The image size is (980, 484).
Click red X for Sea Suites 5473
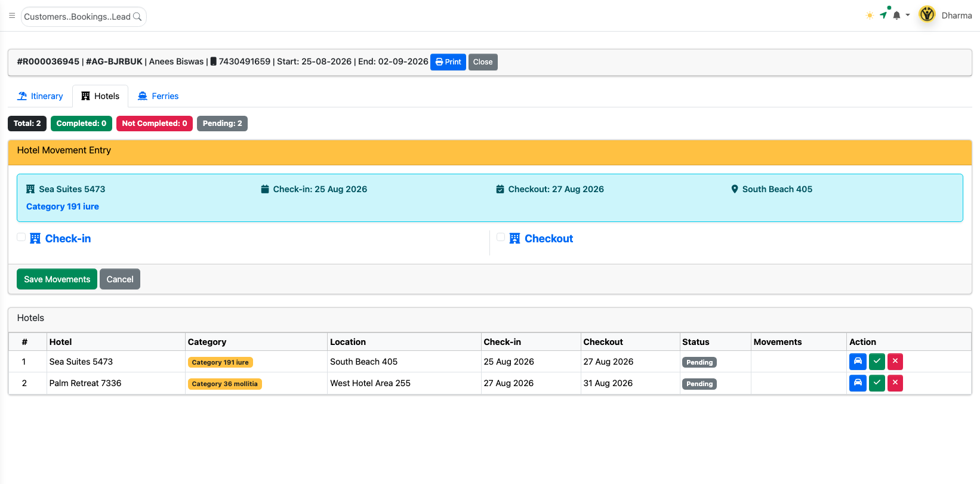pyautogui.click(x=895, y=362)
